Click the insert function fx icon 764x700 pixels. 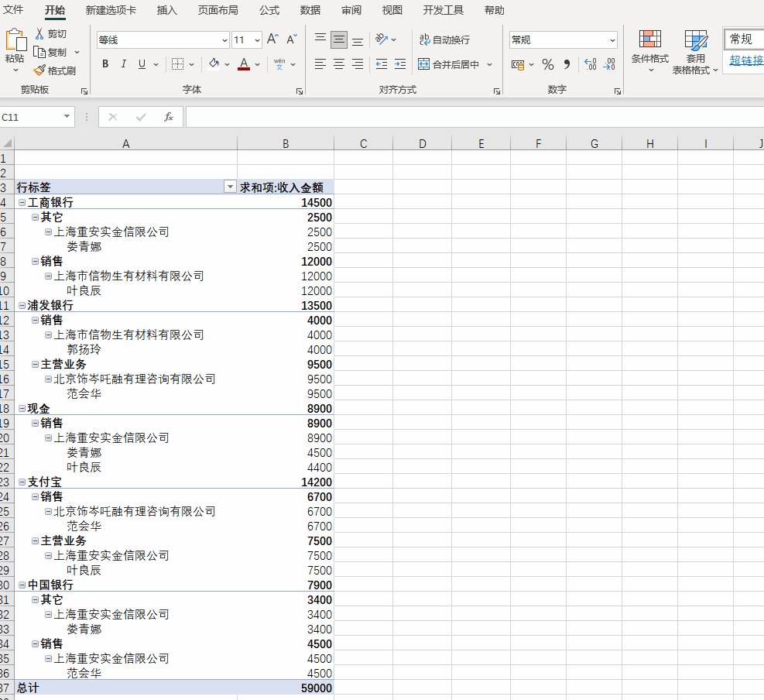169,117
